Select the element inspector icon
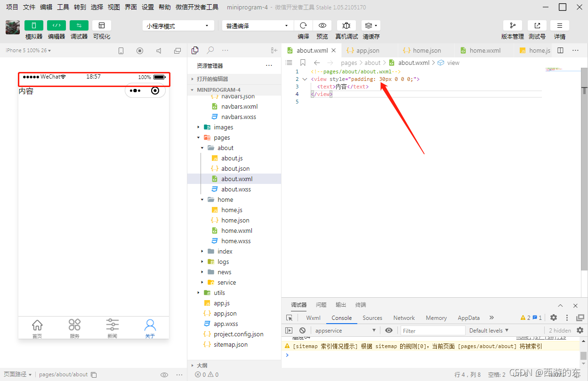The image size is (588, 381). click(x=289, y=318)
